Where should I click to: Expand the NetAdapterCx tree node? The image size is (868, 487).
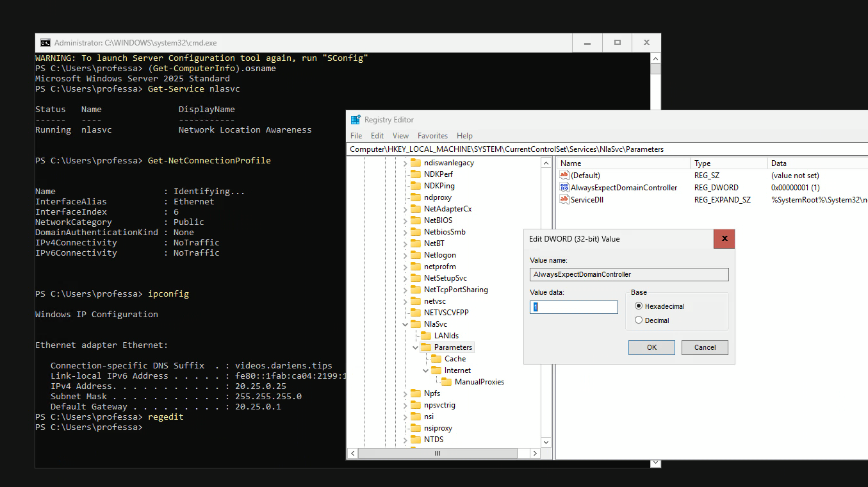[405, 209]
